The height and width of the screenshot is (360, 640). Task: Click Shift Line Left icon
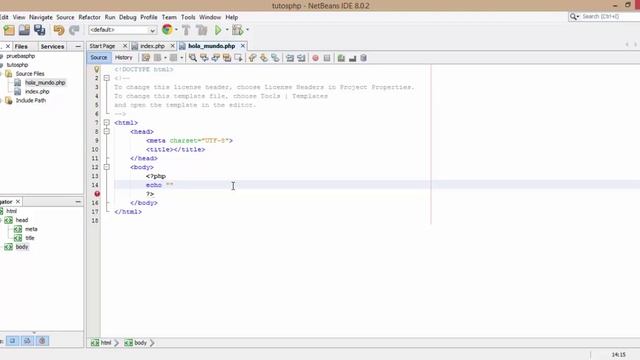[290, 58]
